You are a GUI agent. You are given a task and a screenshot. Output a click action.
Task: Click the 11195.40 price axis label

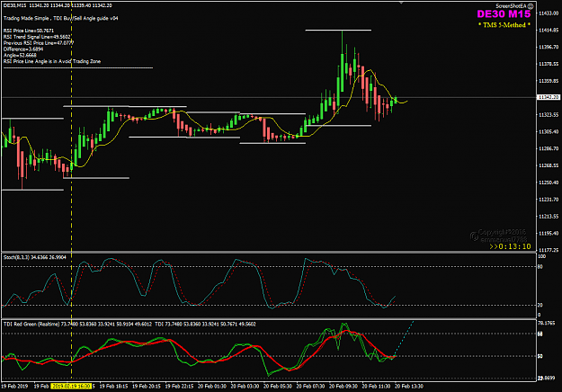point(549,233)
